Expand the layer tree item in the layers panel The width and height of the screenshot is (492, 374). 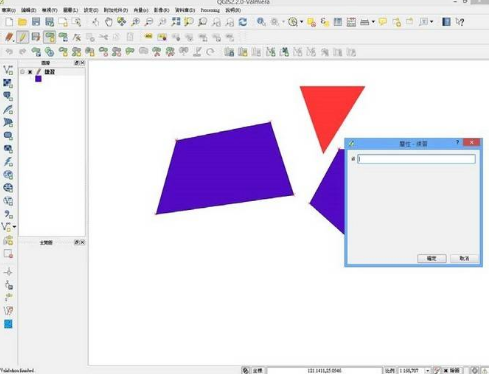point(23,72)
